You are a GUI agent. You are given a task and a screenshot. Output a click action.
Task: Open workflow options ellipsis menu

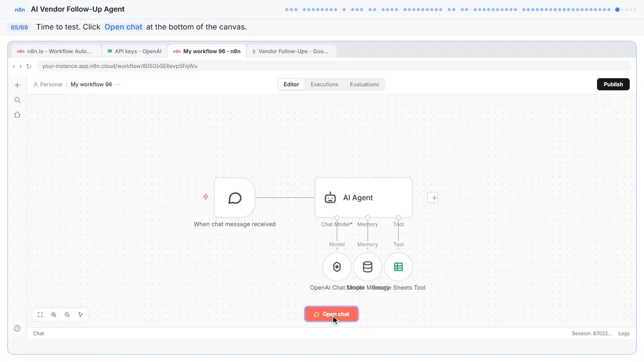tap(118, 84)
